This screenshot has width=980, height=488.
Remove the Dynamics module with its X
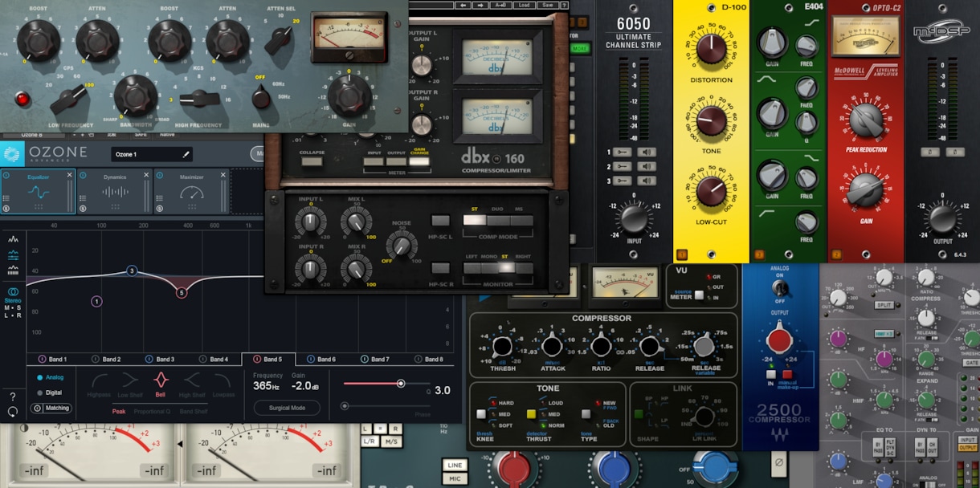click(145, 175)
